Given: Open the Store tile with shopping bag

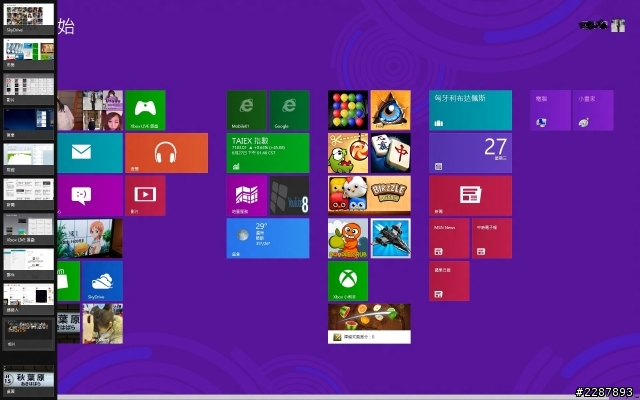Looking at the screenshot, I should point(69,281).
